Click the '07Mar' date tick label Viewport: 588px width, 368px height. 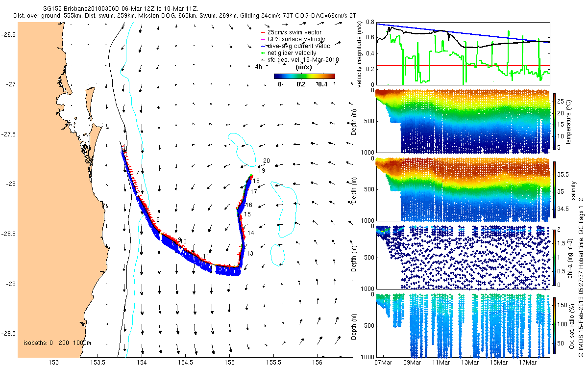point(383,363)
